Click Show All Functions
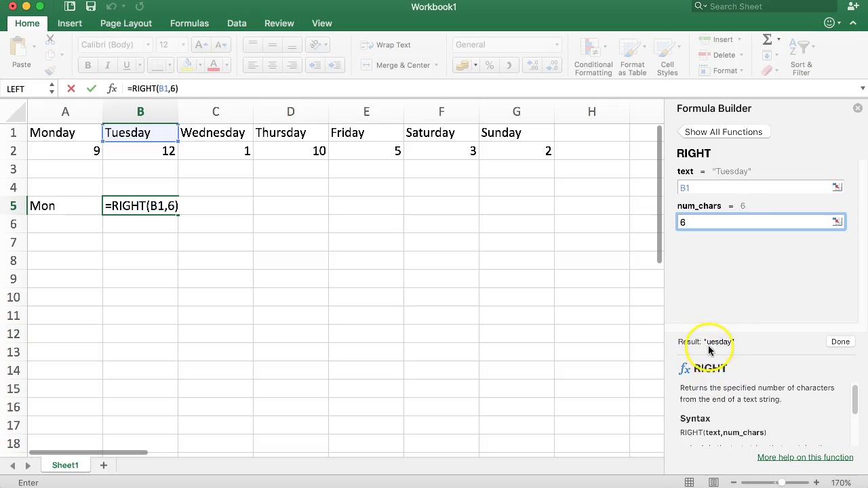The image size is (868, 488). click(723, 132)
